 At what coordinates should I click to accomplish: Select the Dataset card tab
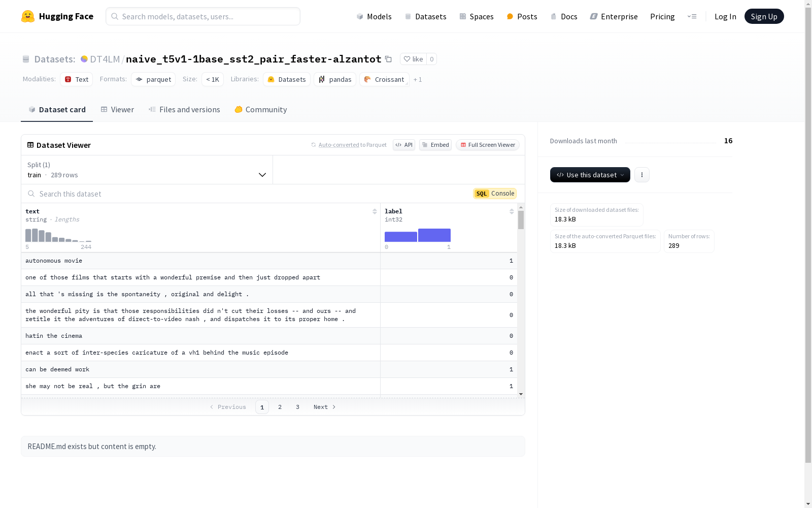point(57,110)
